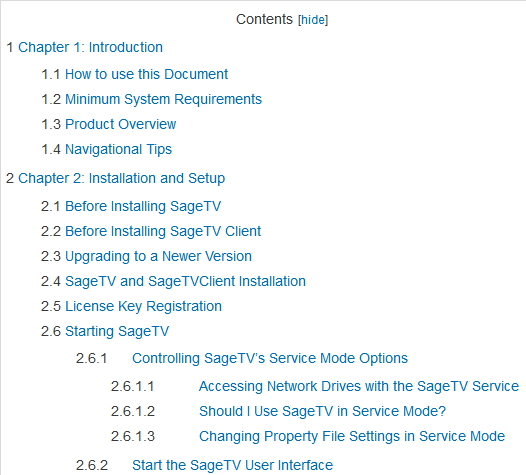The width and height of the screenshot is (526, 475).
Task: Open Chapter 2: Installation and Setup
Action: (121, 178)
